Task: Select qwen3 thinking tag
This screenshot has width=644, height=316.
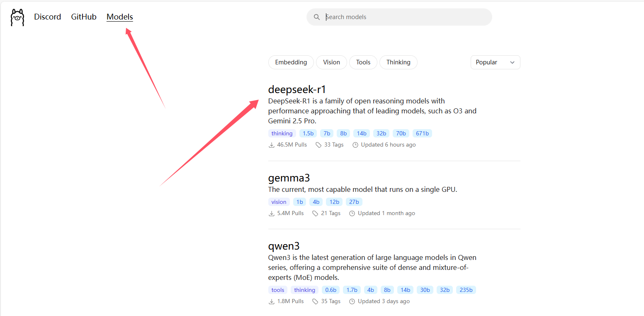Action: [305, 290]
